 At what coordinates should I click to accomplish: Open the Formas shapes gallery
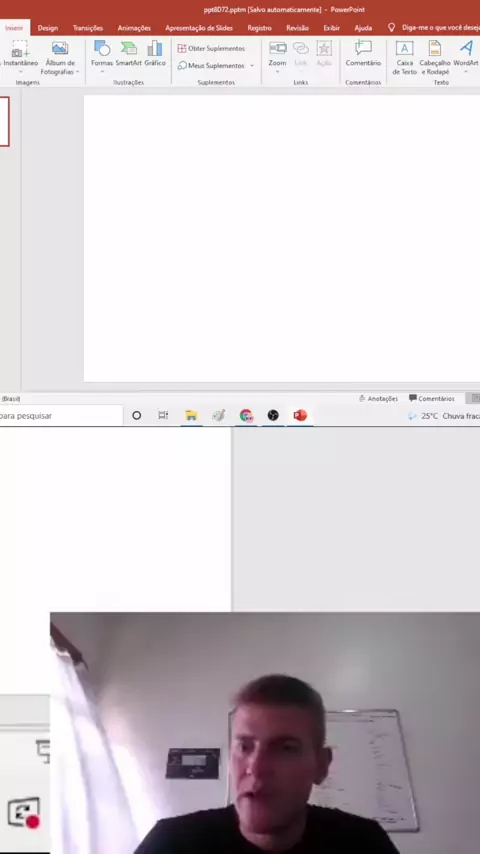[102, 53]
